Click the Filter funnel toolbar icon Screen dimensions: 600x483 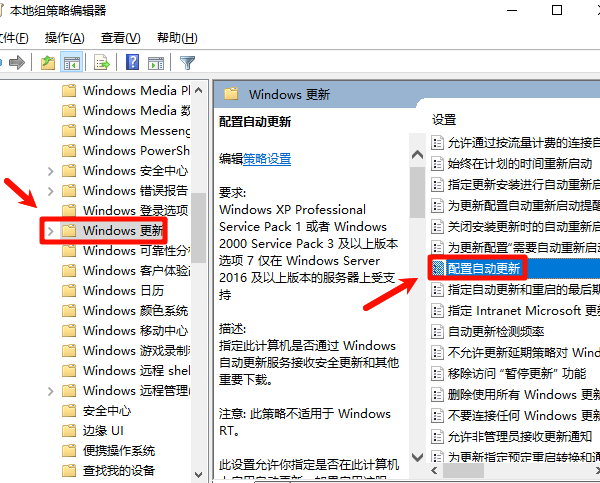coord(188,62)
